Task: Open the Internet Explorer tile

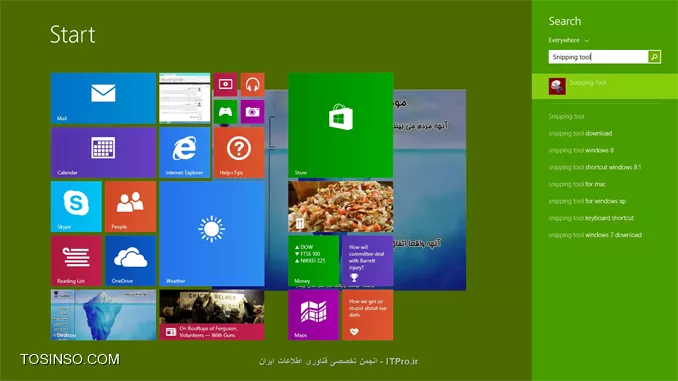Action: 185,152
